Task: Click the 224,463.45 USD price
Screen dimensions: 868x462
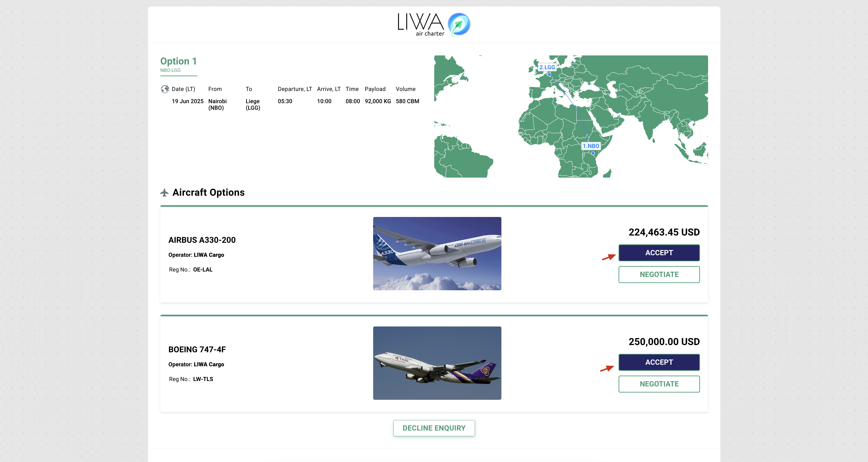Action: pos(664,232)
